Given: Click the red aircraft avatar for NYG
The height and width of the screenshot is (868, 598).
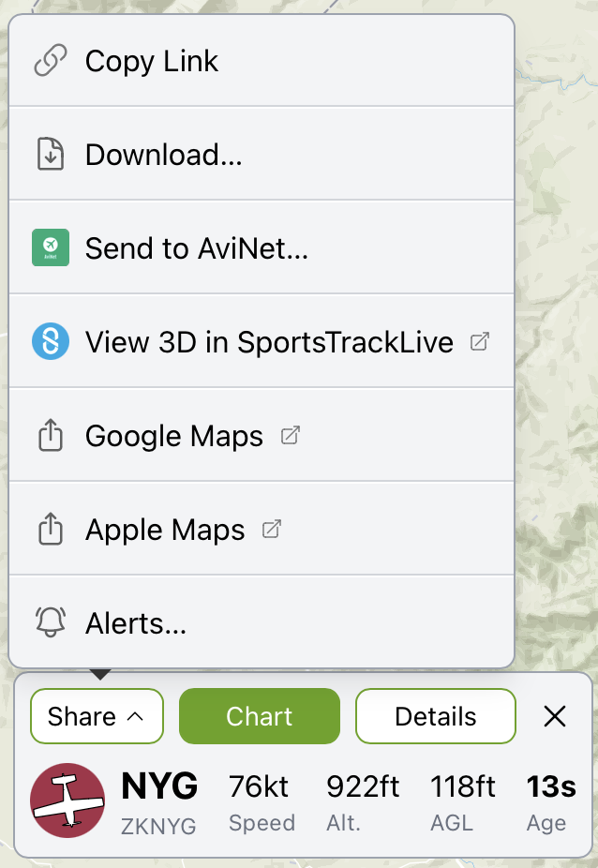Looking at the screenshot, I should coord(67,800).
